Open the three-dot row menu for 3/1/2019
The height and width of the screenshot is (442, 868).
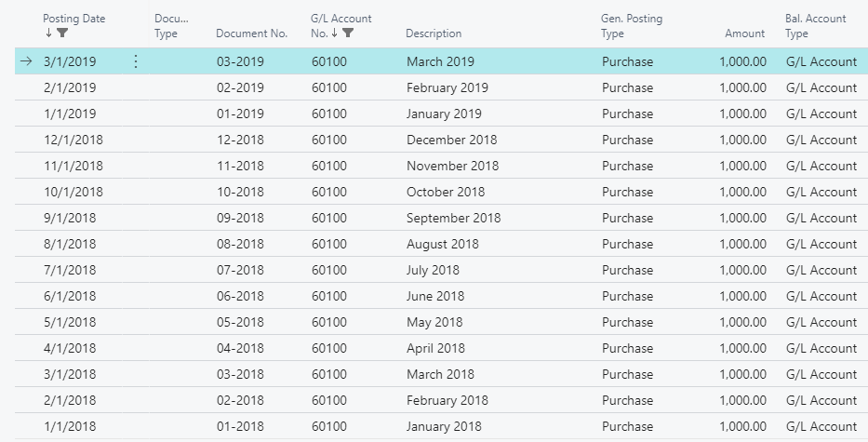[136, 61]
